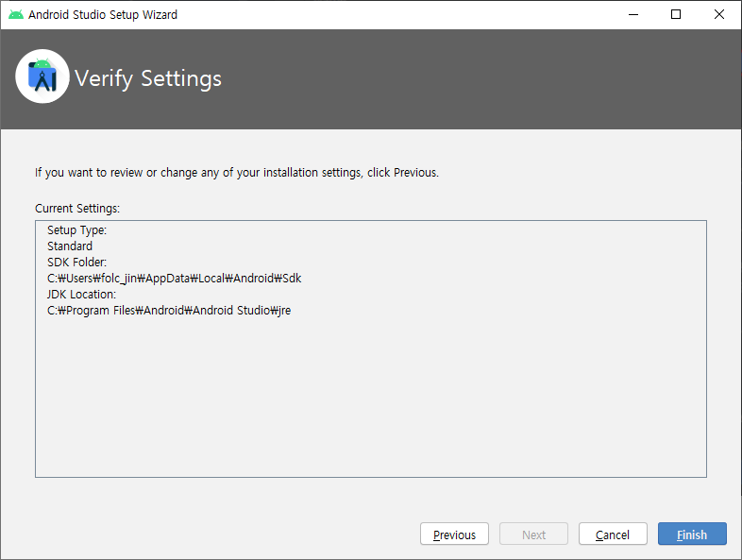Click the 'Android Studio Setup Wizard' window title
The width and height of the screenshot is (742, 560).
tap(103, 15)
